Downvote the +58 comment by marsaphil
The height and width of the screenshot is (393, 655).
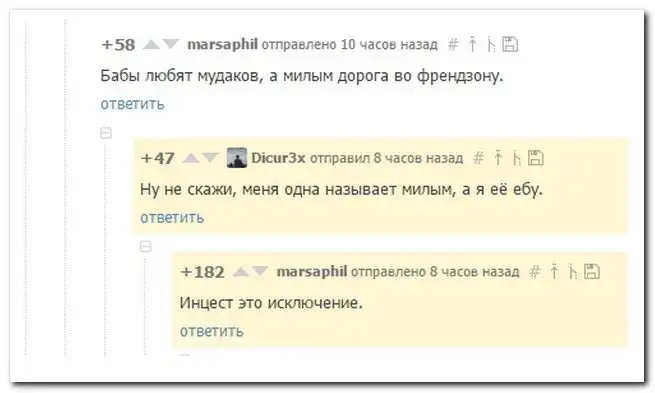point(170,44)
